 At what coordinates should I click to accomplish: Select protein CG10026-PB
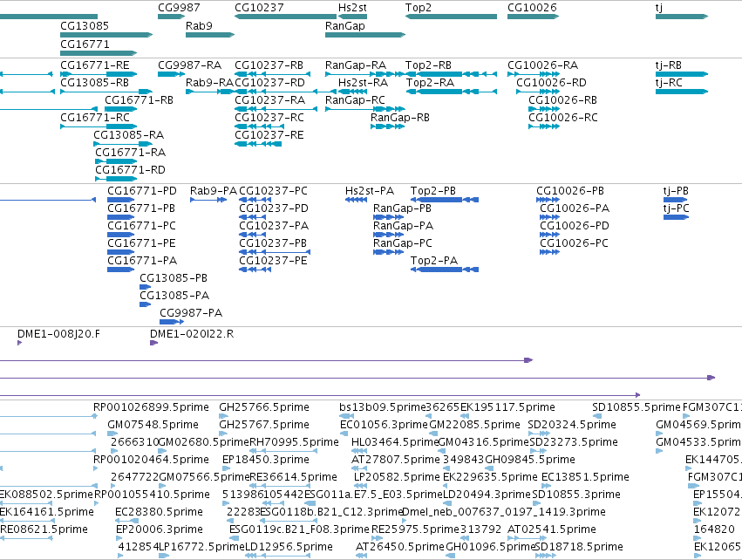570,191
